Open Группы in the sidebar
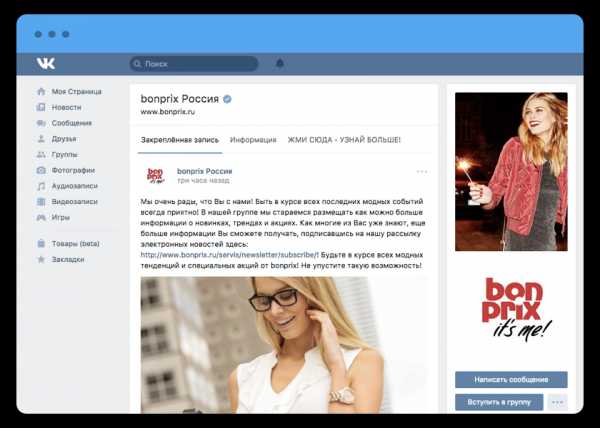Image resolution: width=600 pixels, height=428 pixels. (65, 155)
